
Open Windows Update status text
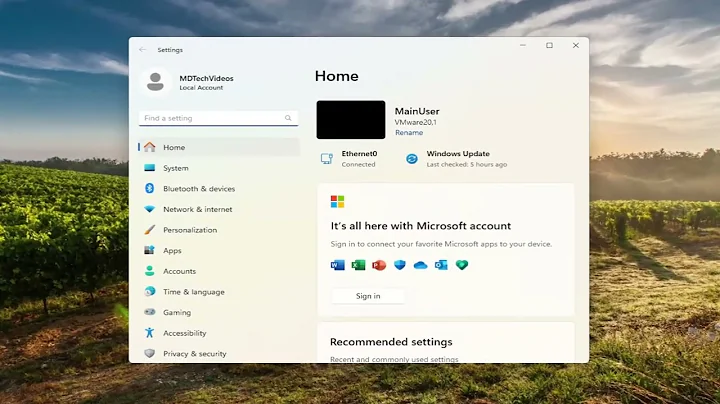(458, 154)
